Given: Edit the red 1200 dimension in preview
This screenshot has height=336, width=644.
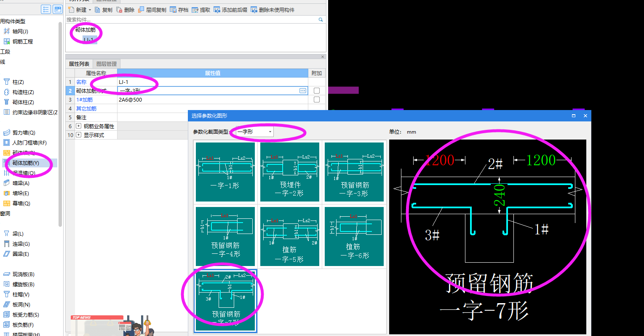Looking at the screenshot, I should 440,160.
